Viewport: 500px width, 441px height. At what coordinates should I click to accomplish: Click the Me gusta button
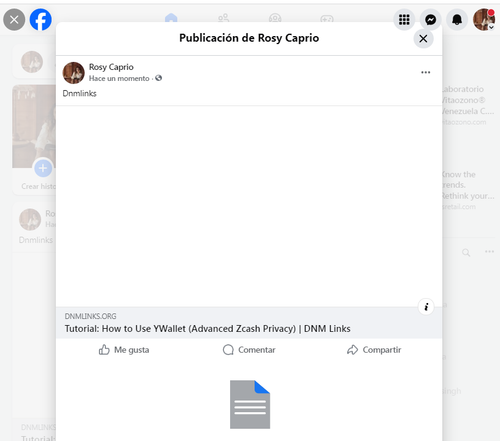124,350
